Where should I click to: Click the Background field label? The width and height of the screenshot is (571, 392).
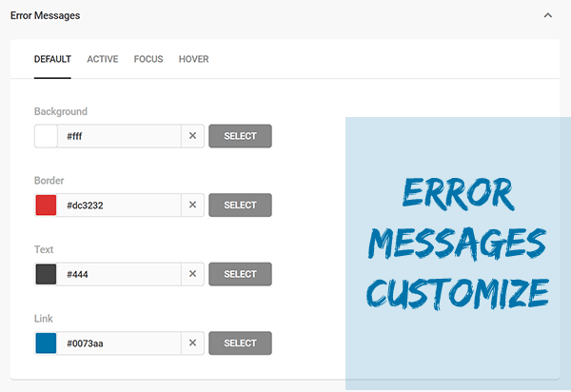[x=61, y=111]
